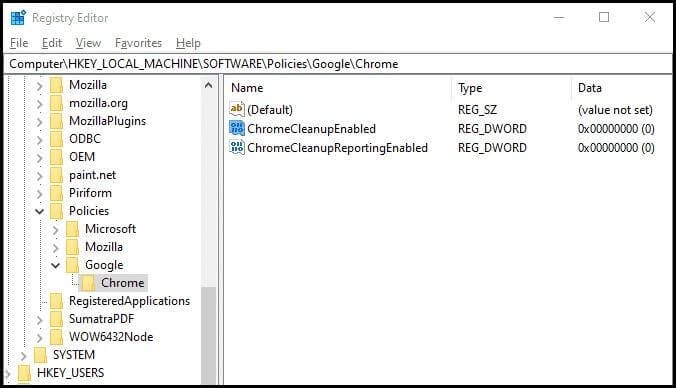This screenshot has height=388, width=676.
Task: Click the ODBC folder icon
Action: (x=56, y=139)
